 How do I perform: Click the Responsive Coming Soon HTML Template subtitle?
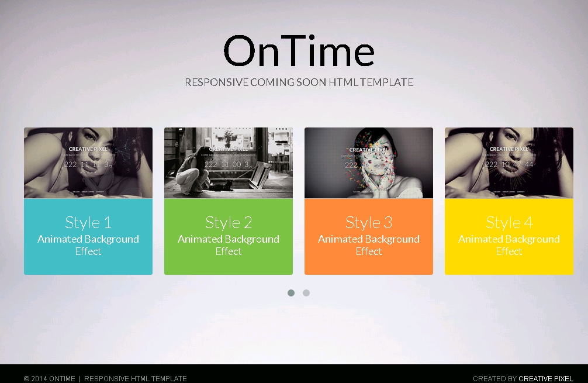coord(299,82)
